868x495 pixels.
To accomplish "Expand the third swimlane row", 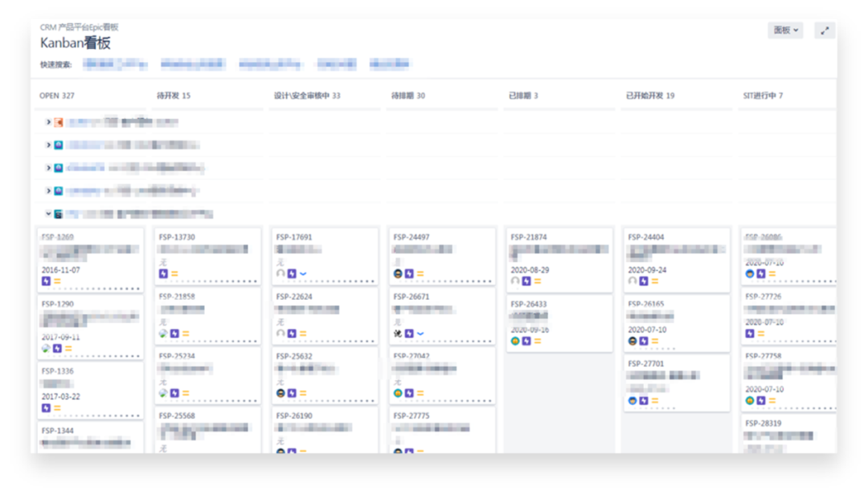I will point(48,168).
